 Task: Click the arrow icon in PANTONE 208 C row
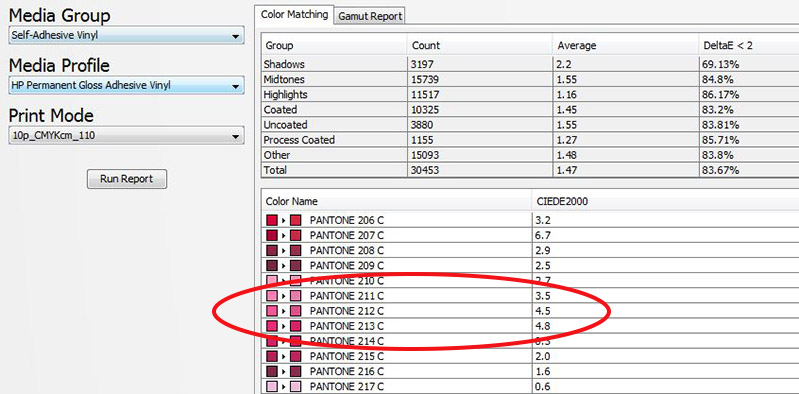tap(284, 250)
